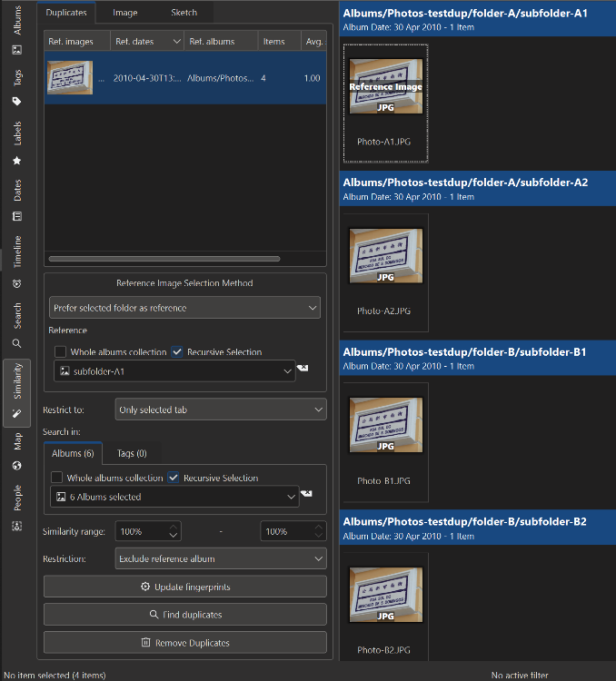
Task: Open the Dates calendar sidebar icon
Action: [16, 216]
